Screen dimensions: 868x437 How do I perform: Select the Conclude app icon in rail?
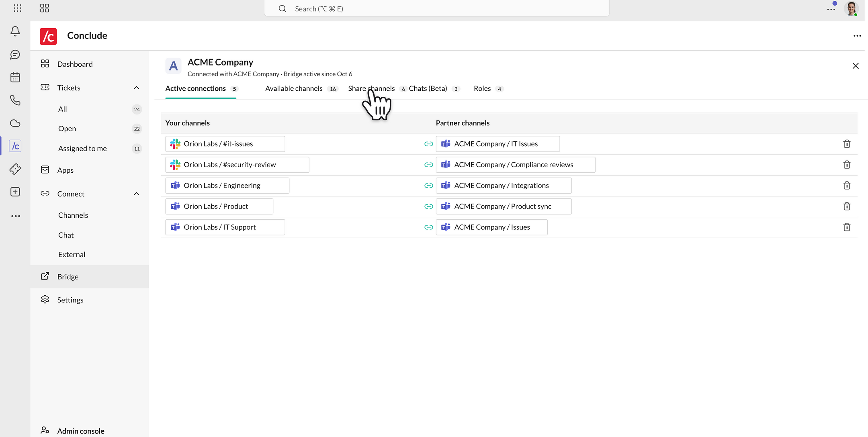pos(15,146)
